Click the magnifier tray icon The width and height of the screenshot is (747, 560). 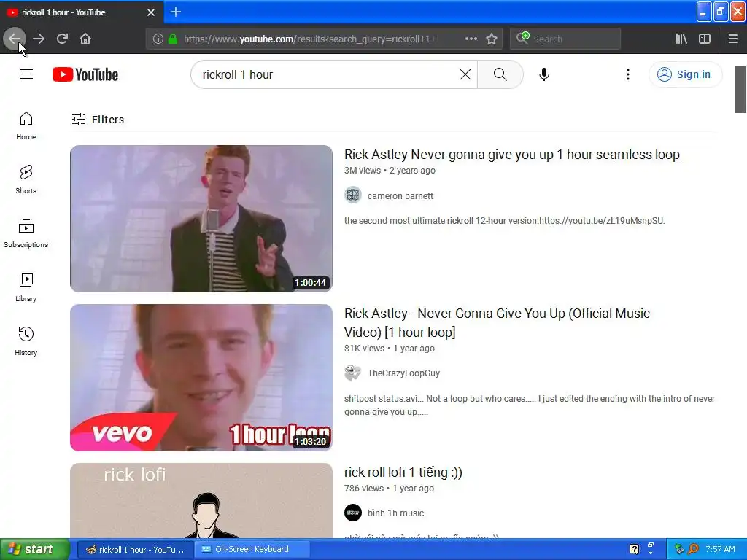693,549
